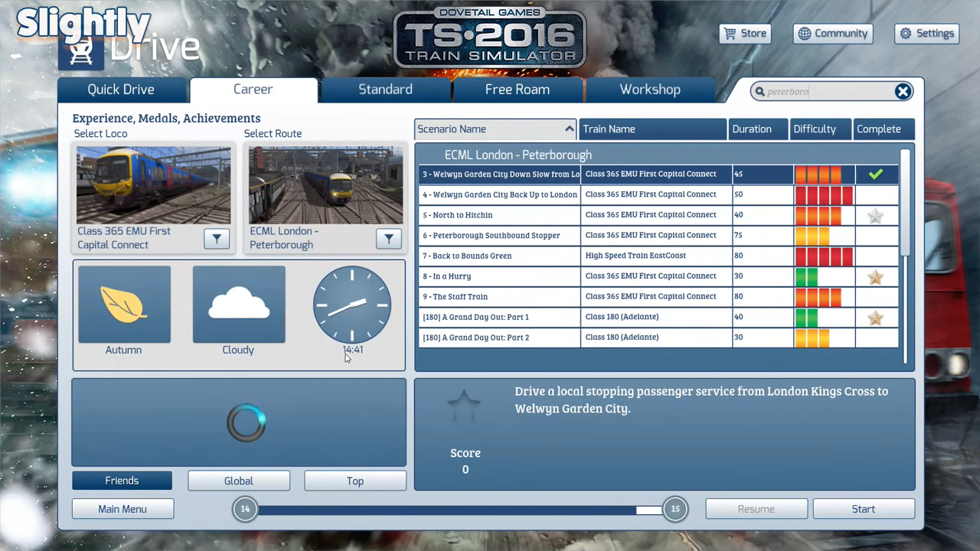Click the Class 365 EMU loco thumbnail
Viewport: 980px width, 551px height.
(153, 184)
